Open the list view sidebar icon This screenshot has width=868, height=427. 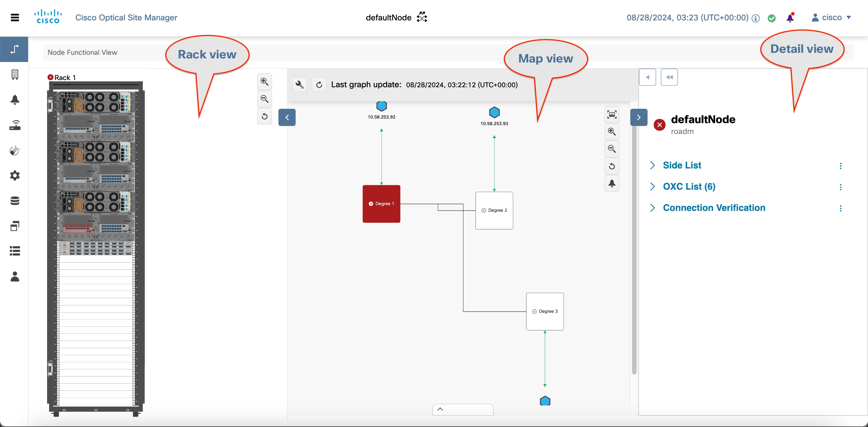tap(15, 251)
